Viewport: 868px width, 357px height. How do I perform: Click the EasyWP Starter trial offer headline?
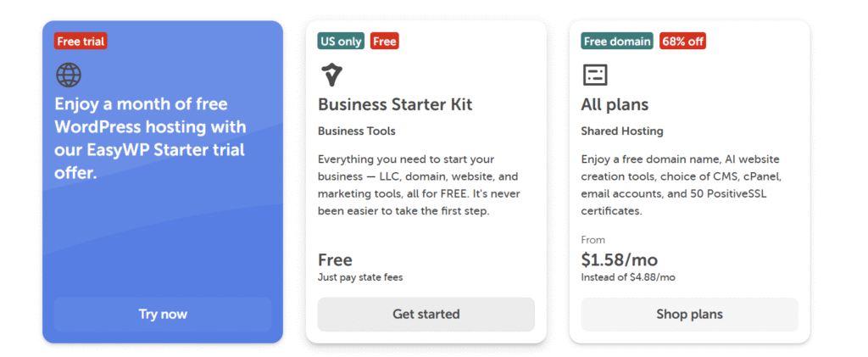point(151,138)
